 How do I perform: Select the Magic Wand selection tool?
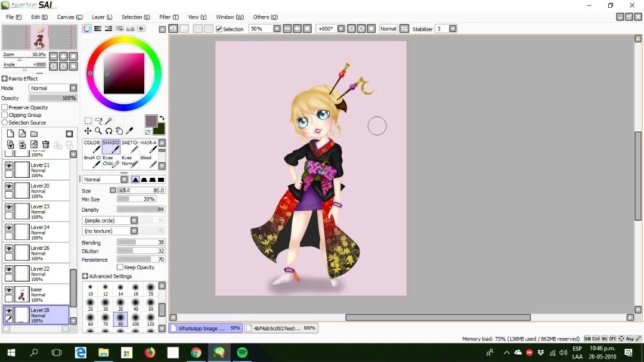pyautogui.click(x=109, y=120)
